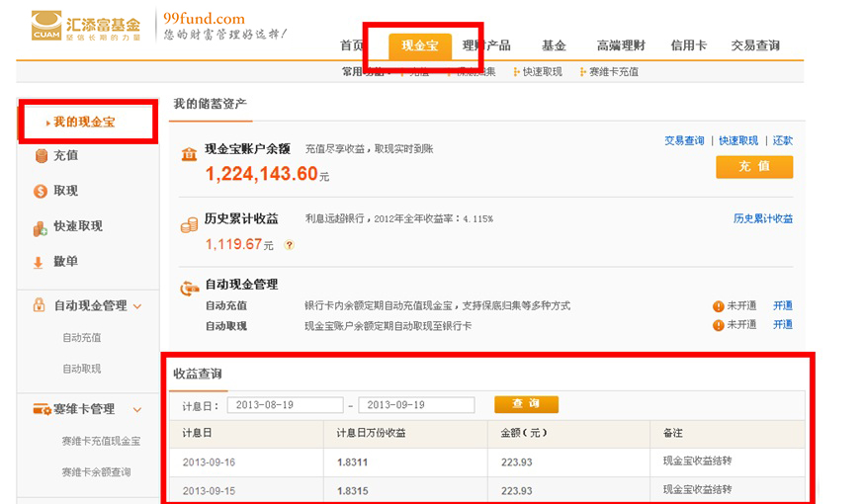Screen dimensions: 864x504
Task: Click the start date field 2013-08-19
Action: click(x=285, y=405)
